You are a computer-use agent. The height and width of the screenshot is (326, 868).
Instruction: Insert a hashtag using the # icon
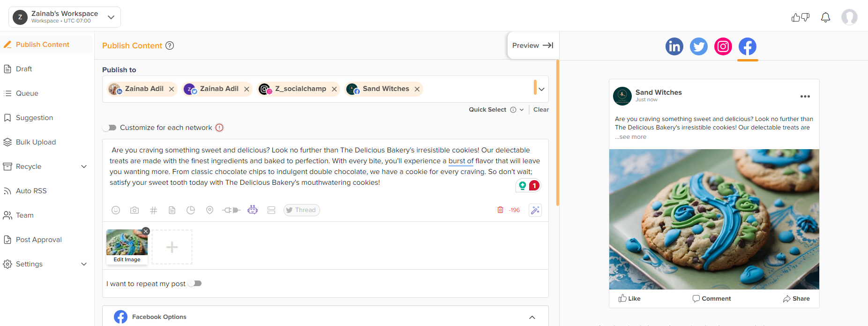pyautogui.click(x=153, y=210)
